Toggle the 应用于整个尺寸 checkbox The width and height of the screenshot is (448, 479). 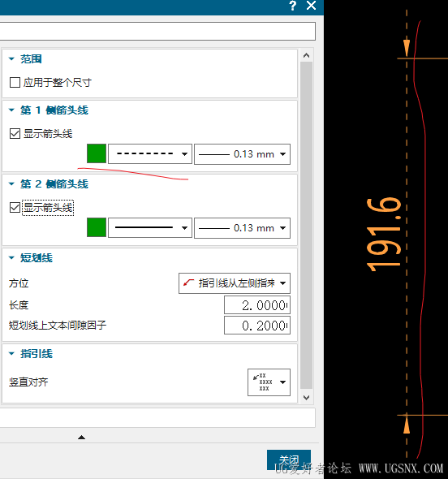(x=15, y=83)
